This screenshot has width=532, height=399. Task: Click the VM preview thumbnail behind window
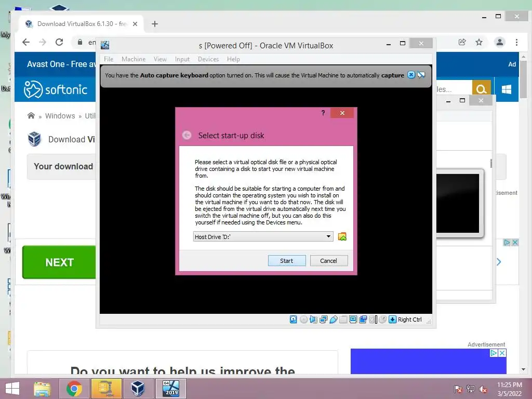(459, 203)
